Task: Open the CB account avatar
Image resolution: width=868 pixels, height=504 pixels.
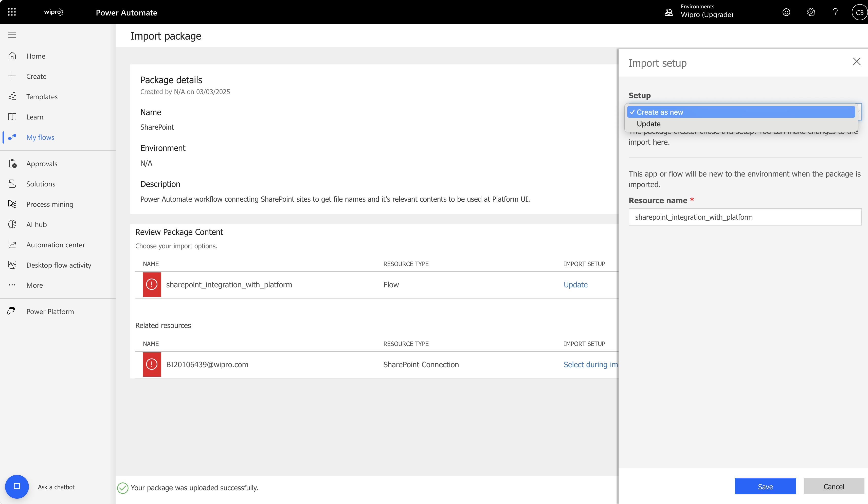Action: [859, 12]
